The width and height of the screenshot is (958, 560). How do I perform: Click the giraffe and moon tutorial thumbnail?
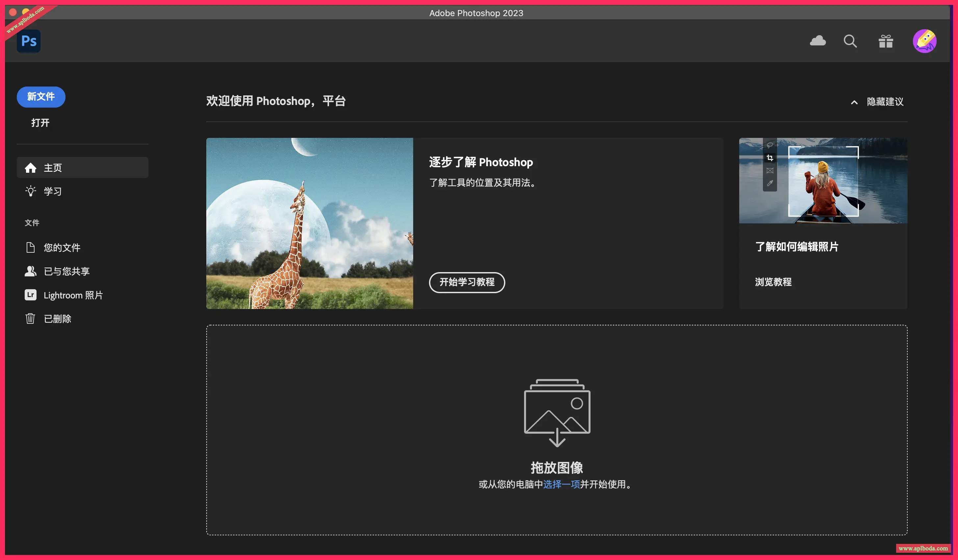coord(310,223)
